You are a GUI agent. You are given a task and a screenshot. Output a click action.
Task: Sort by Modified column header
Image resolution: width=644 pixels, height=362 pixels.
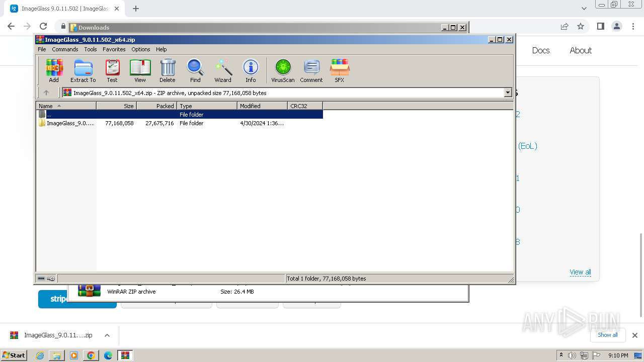click(x=262, y=106)
